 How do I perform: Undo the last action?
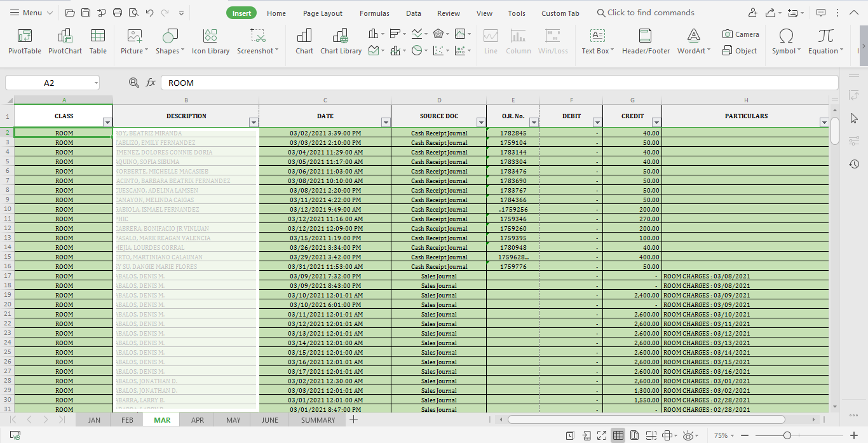tap(149, 13)
